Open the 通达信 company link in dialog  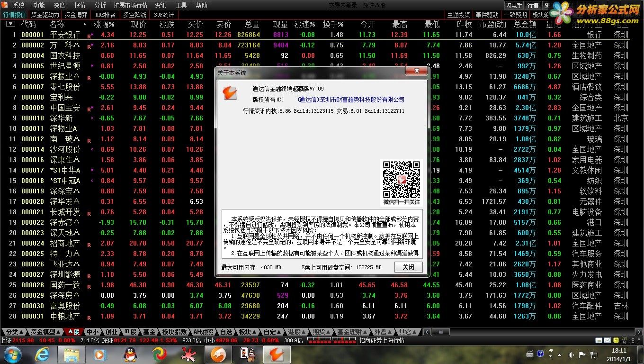[x=351, y=100]
